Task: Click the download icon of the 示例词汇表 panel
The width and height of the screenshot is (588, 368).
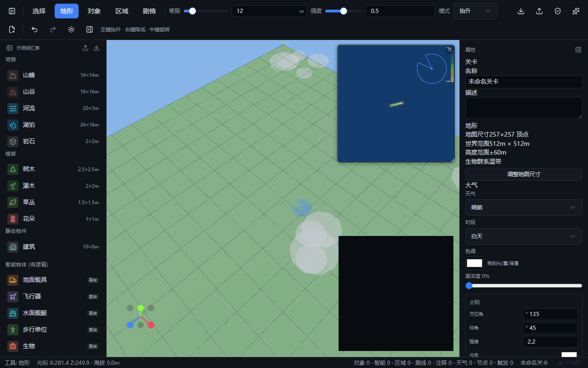Action: [x=96, y=48]
